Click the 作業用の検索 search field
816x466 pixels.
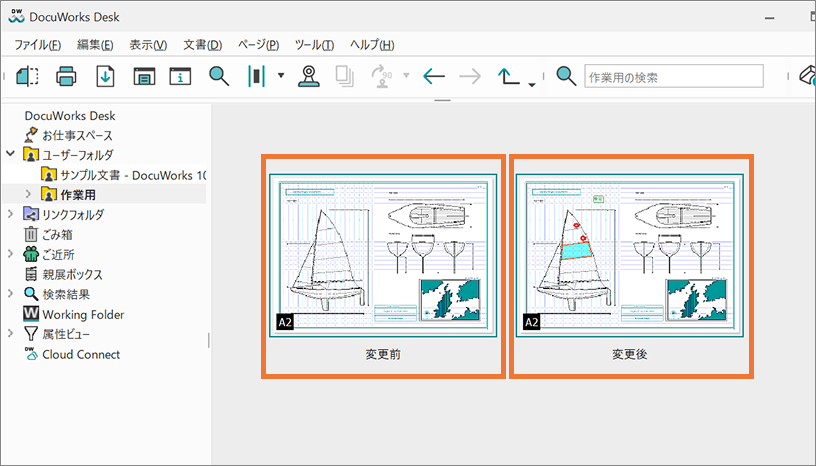(x=674, y=76)
